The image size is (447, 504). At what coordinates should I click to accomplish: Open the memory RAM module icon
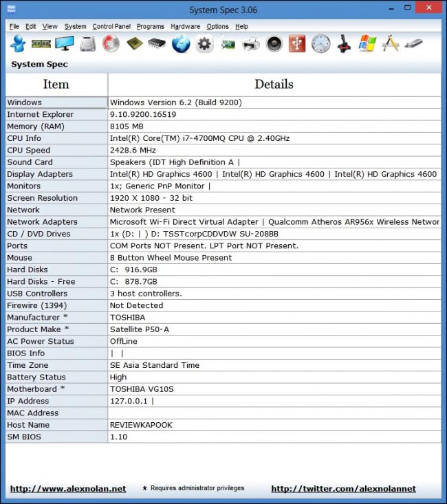41,44
